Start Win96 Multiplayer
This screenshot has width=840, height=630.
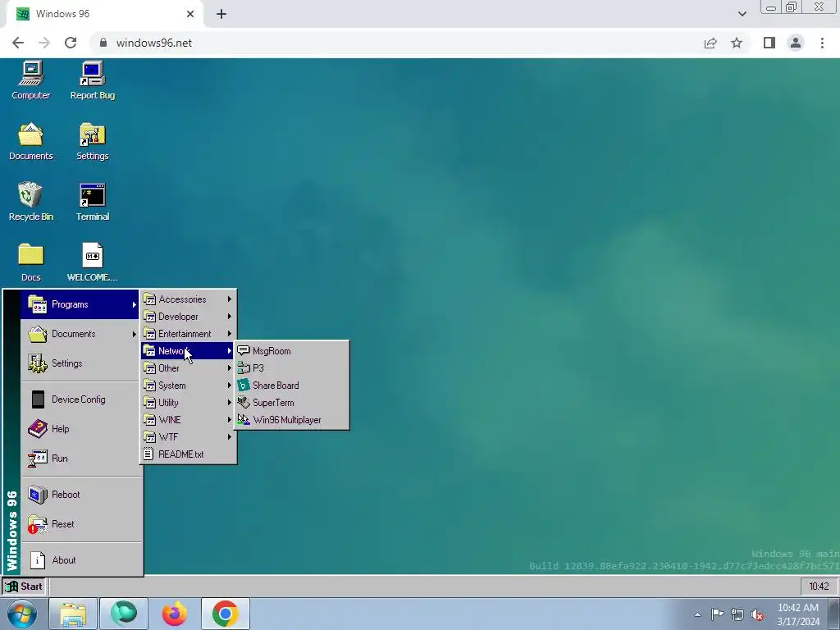(292, 419)
